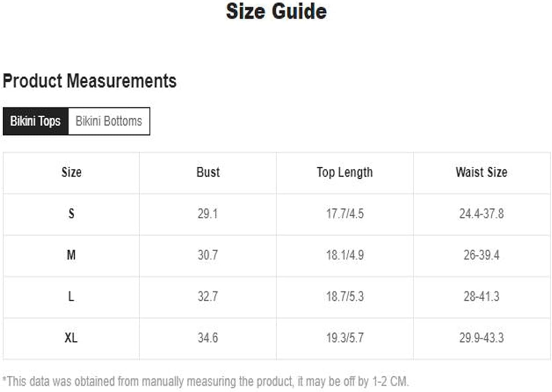Click the Product Measurements heading
Screen dimensions: 552x392
[90, 81]
